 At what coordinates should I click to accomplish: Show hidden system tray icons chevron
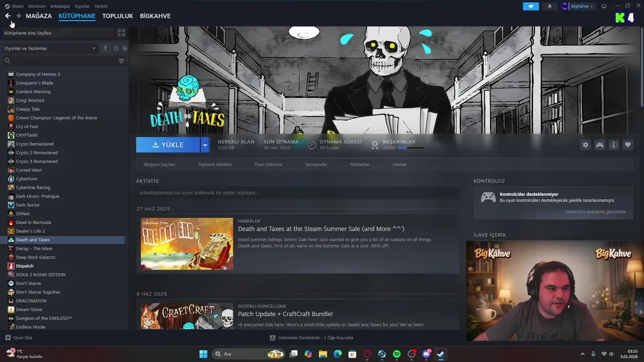583,354
